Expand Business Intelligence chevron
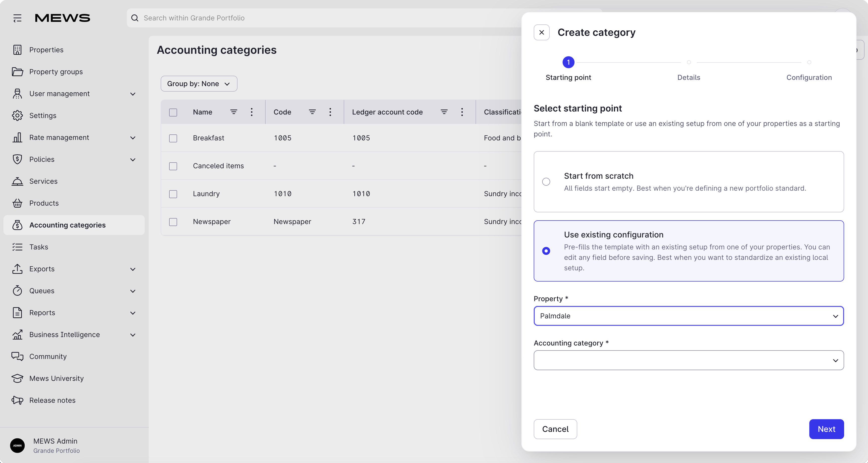Screen dimensions: 868x463 pyautogui.click(x=133, y=335)
